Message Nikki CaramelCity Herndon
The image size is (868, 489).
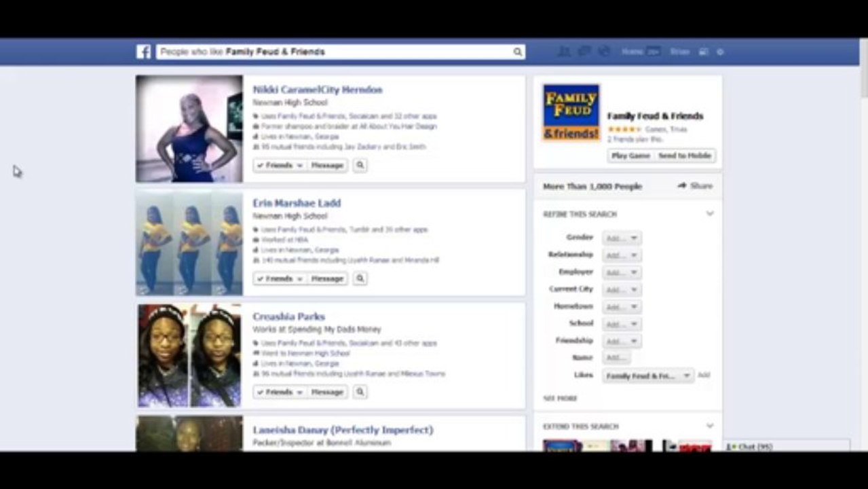[x=327, y=165]
